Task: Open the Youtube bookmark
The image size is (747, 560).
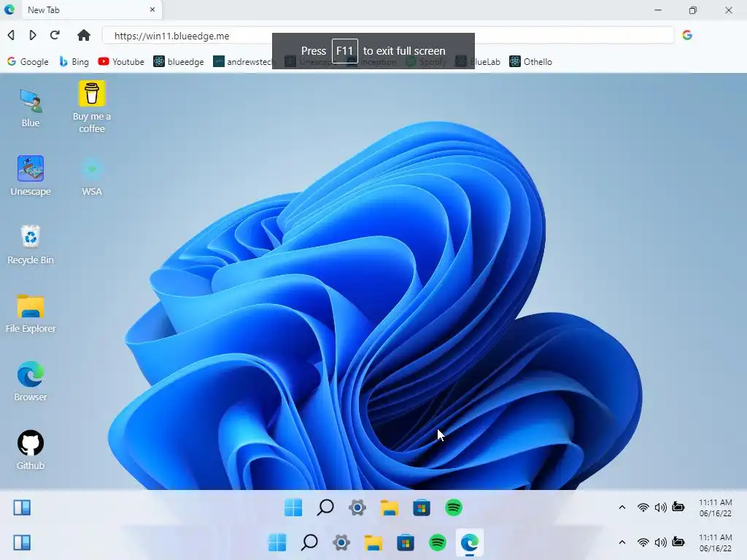Action: (121, 61)
